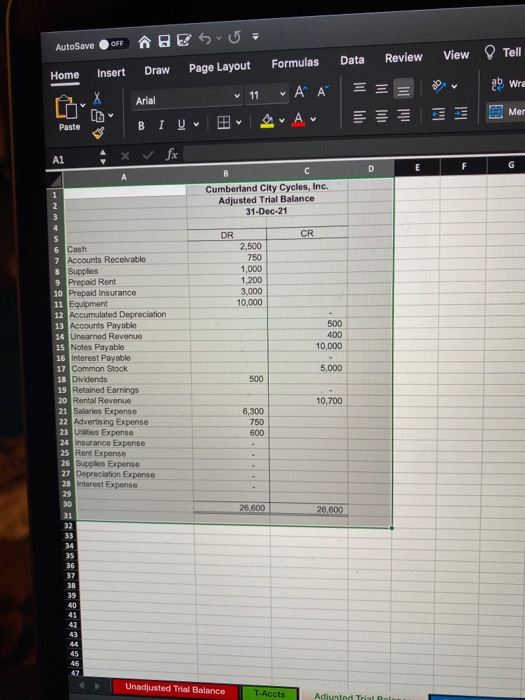Open the Formulas ribbon tab

click(x=295, y=63)
